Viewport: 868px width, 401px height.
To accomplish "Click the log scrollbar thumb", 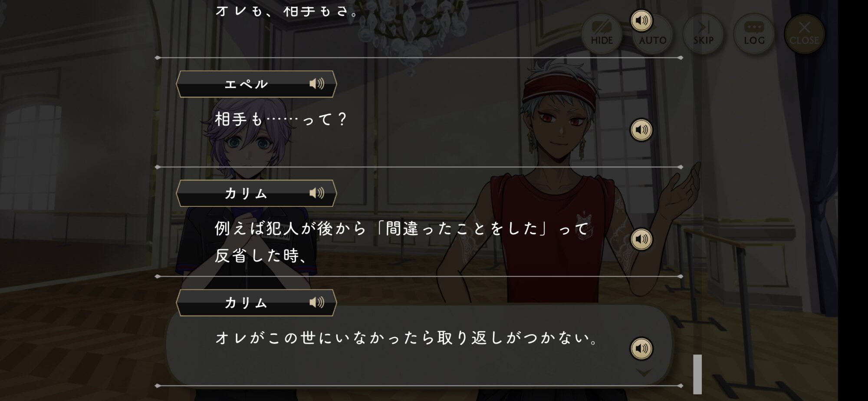I will pos(697,374).
